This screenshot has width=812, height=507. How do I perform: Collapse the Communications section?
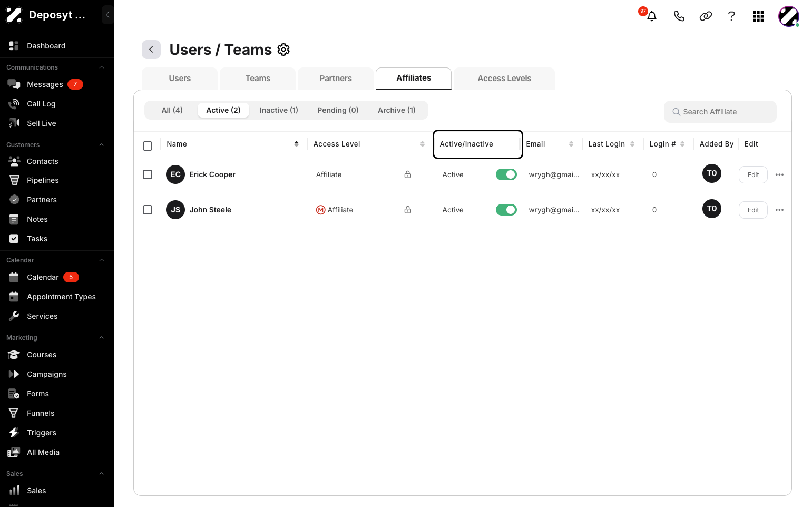(102, 67)
